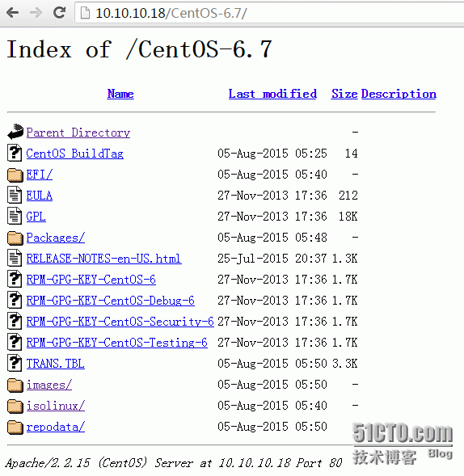The height and width of the screenshot is (476, 464).
Task: Sort listing by the Size header
Action: click(344, 94)
